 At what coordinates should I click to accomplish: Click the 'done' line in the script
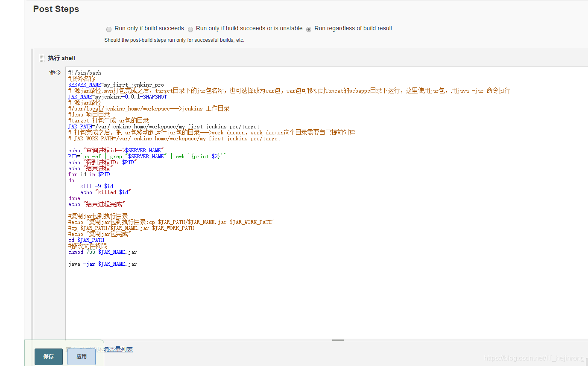click(74, 198)
